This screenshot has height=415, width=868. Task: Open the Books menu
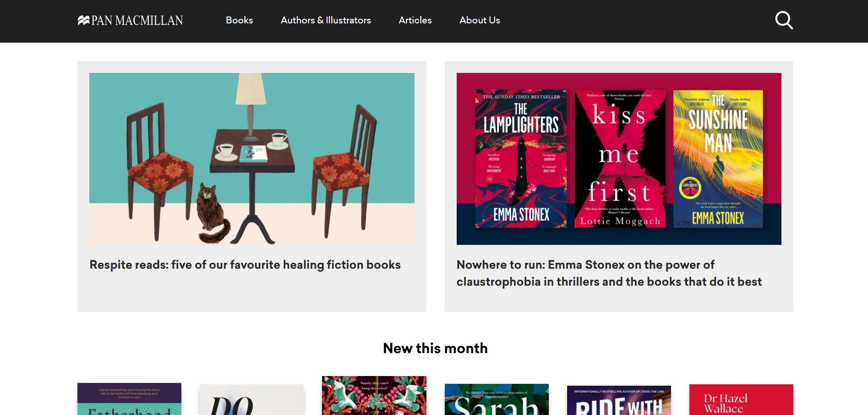coord(239,20)
